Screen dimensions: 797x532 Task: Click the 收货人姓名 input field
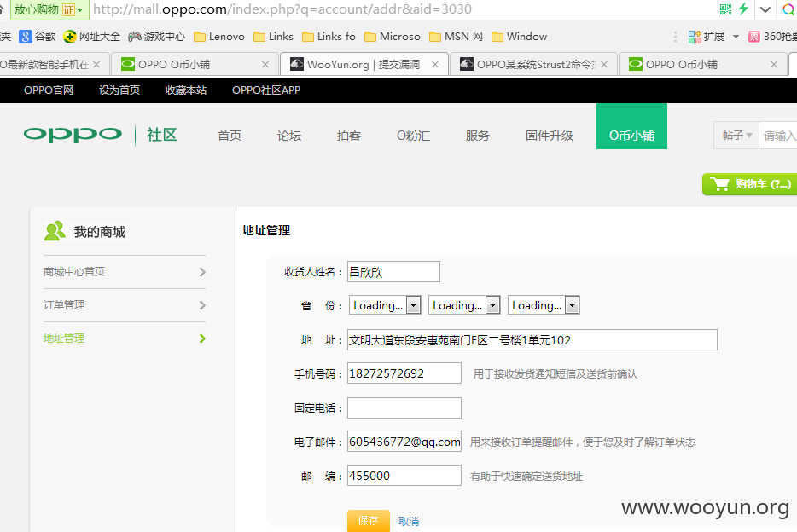click(x=393, y=272)
